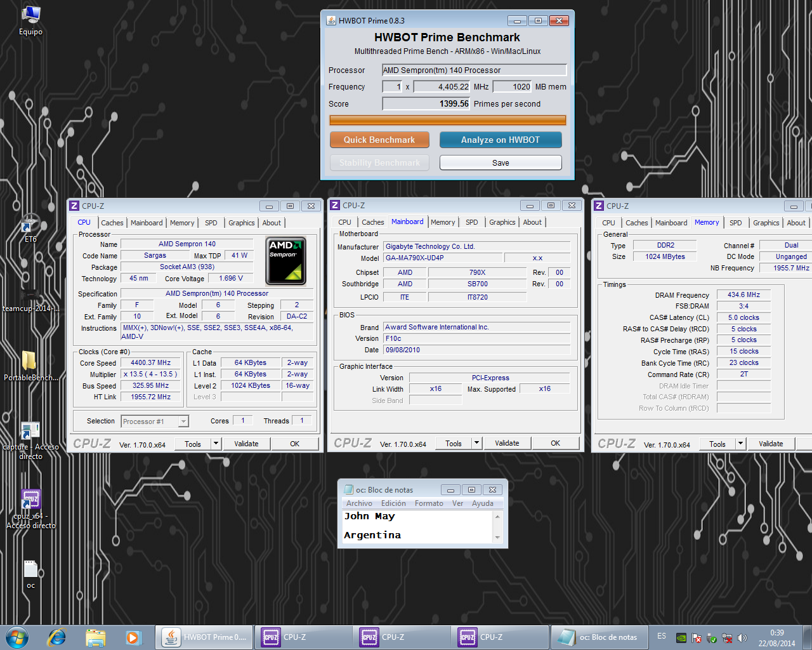
Task: Click the NVIDIA tray icon
Action: [x=681, y=638]
